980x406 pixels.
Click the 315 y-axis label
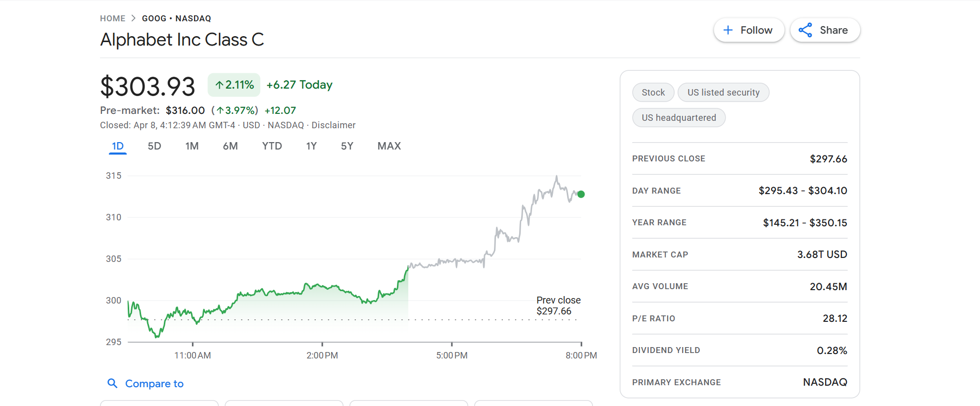113,176
